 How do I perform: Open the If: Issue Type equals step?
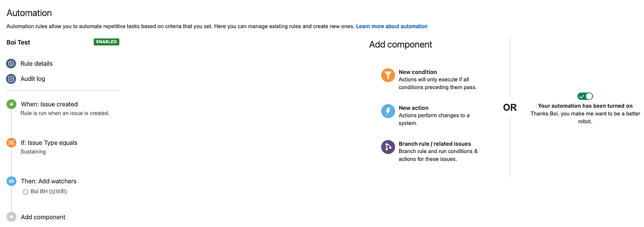(49, 143)
